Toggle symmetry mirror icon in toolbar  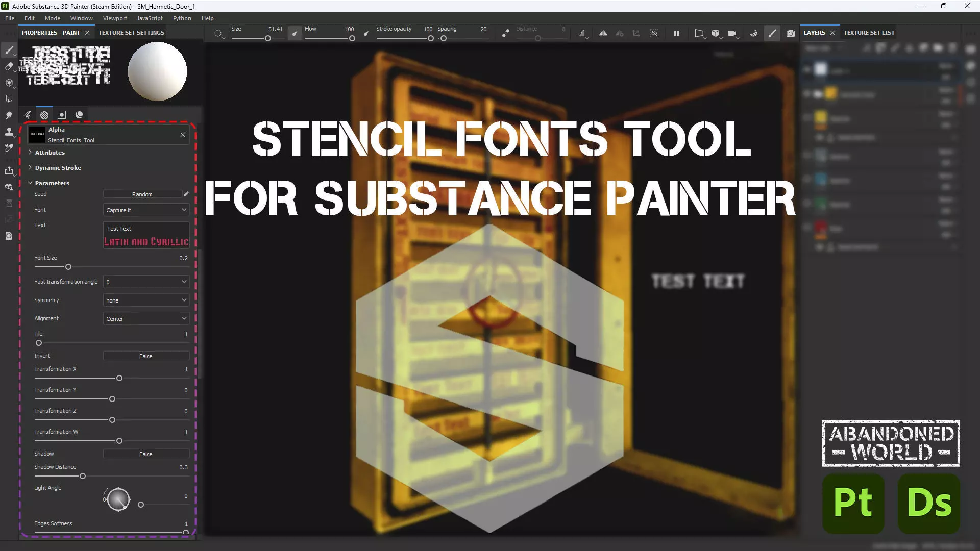(x=603, y=33)
